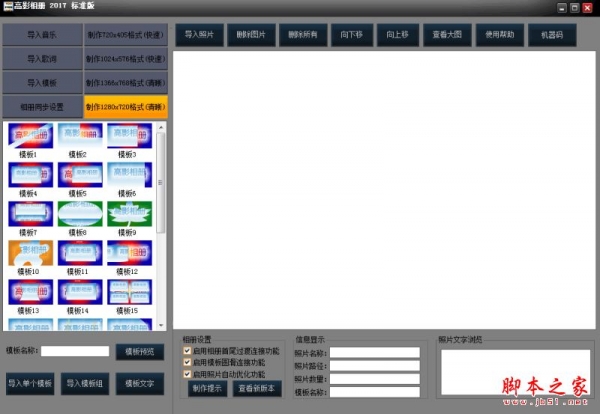This screenshot has width=600, height=414.
Task: Click 向上移 to move photo up
Action: pyautogui.click(x=398, y=35)
